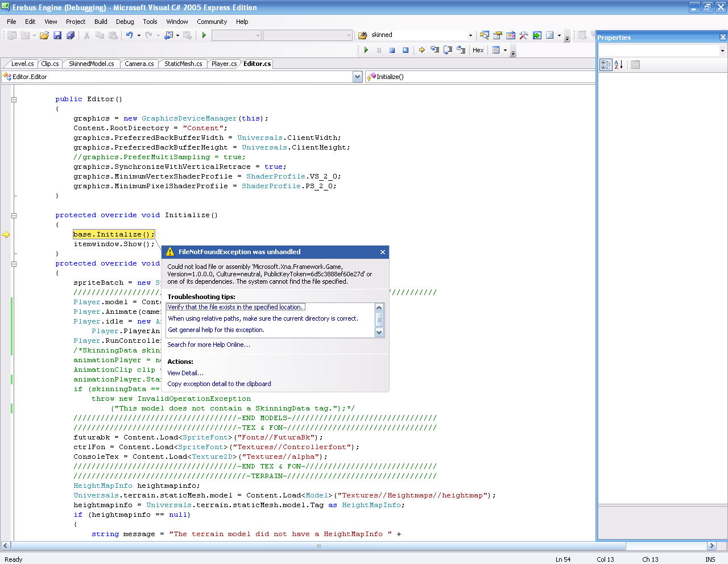The image size is (728, 564).
Task: Open the Community menu
Action: click(212, 22)
